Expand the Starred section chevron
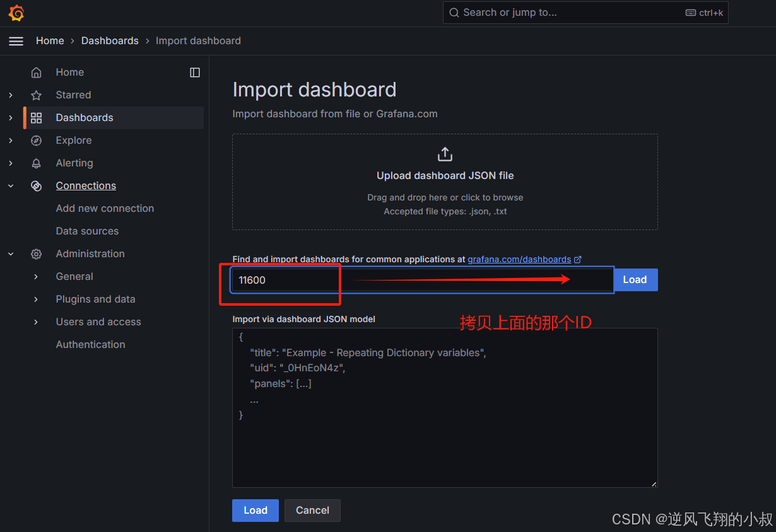The width and height of the screenshot is (776, 532). [11, 95]
